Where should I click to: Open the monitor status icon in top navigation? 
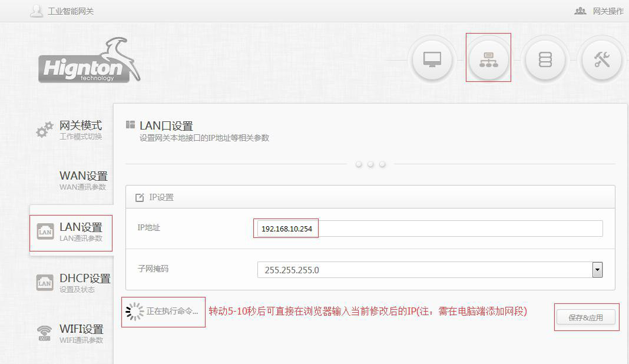[x=432, y=59]
